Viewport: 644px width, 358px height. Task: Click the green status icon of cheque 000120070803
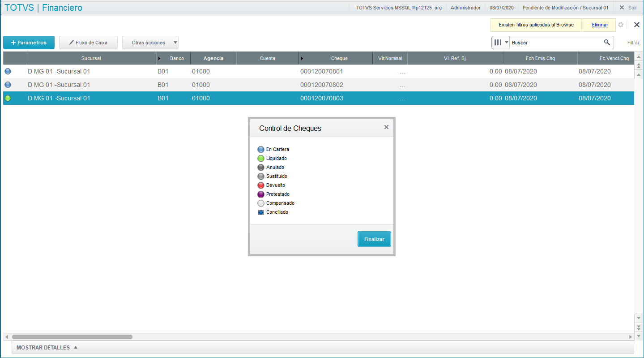(8, 98)
